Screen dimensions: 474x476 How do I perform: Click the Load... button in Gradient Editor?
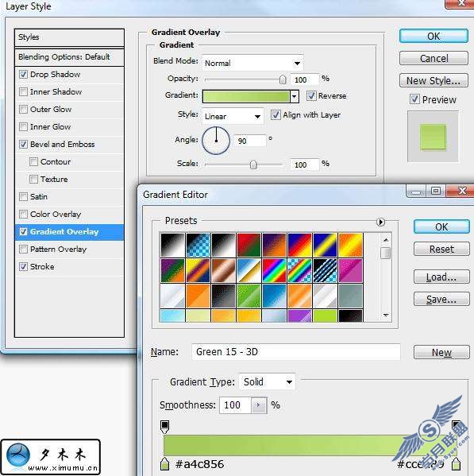click(x=441, y=277)
